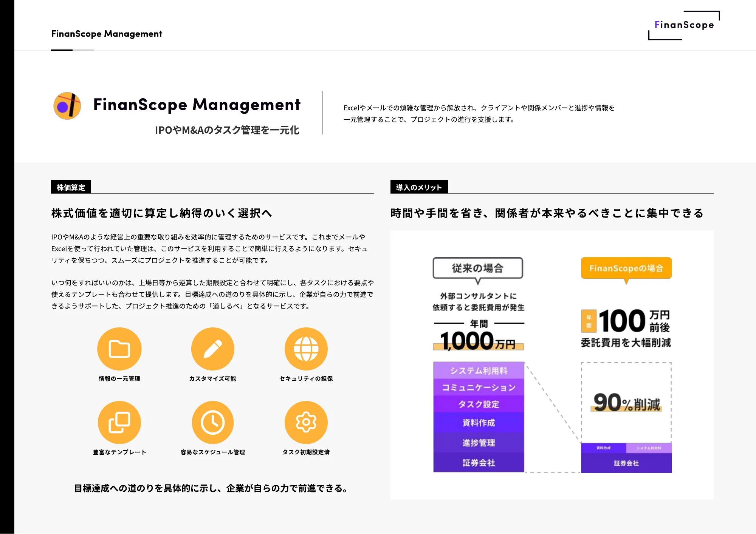Click the タスク設定 bar segment
This screenshot has height=534, width=756.
pos(479,404)
